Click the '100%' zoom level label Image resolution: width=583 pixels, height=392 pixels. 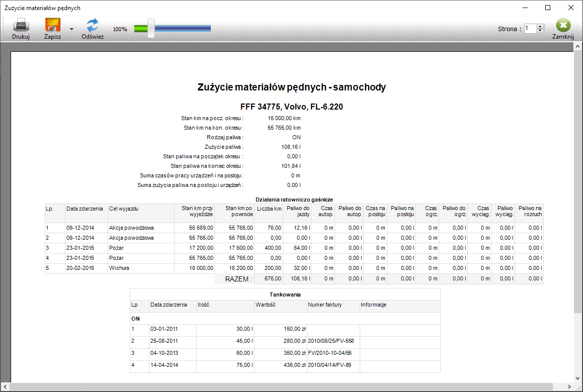coord(120,29)
